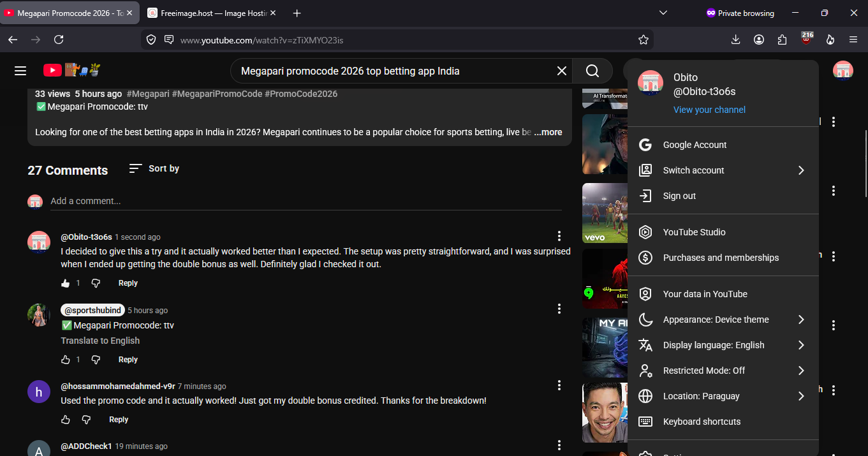Image resolution: width=868 pixels, height=456 pixels.
Task: Expand the Display language: English submenu
Action: coord(723,345)
